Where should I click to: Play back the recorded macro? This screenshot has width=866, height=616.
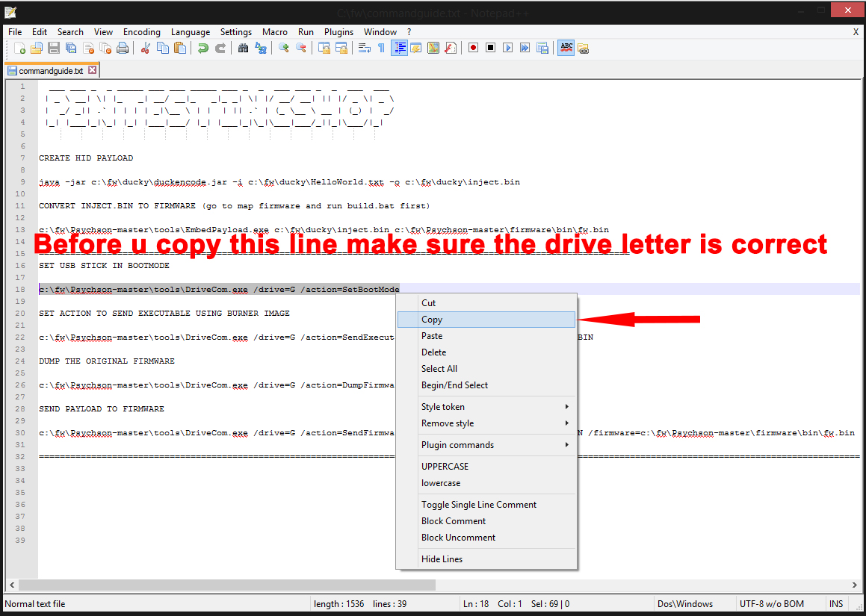tap(507, 48)
